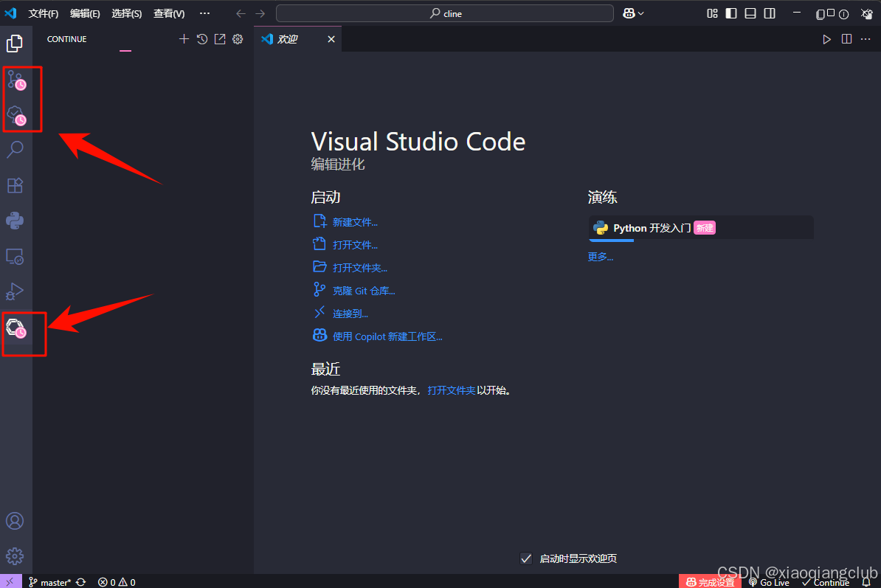881x588 pixels.
Task: Open the Manage gear at activity bar bottom
Action: (x=15, y=556)
